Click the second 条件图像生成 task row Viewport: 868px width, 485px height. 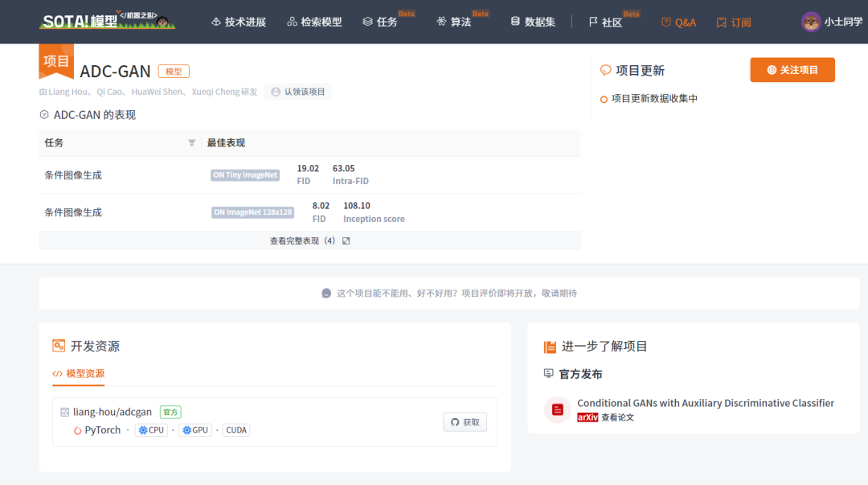309,212
